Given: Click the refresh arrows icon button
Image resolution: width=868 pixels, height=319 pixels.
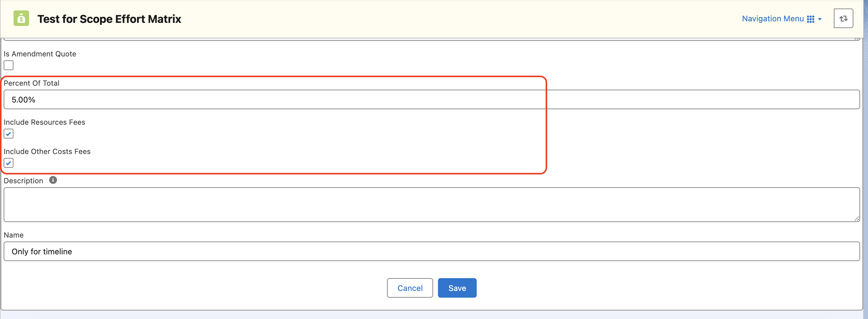Looking at the screenshot, I should click(843, 19).
